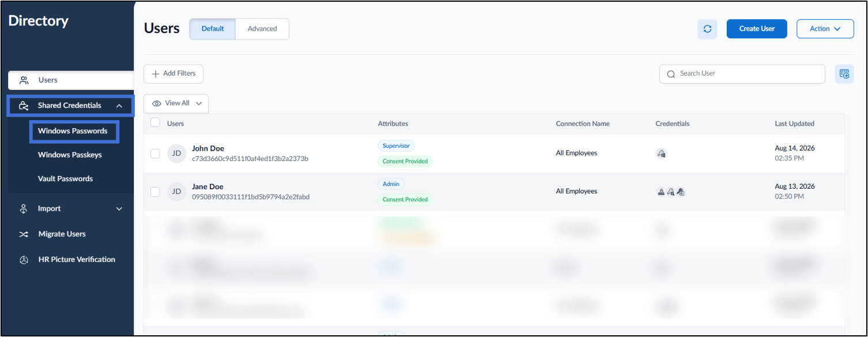Click the Credentials column header
This screenshot has height=337, width=868.
point(673,124)
